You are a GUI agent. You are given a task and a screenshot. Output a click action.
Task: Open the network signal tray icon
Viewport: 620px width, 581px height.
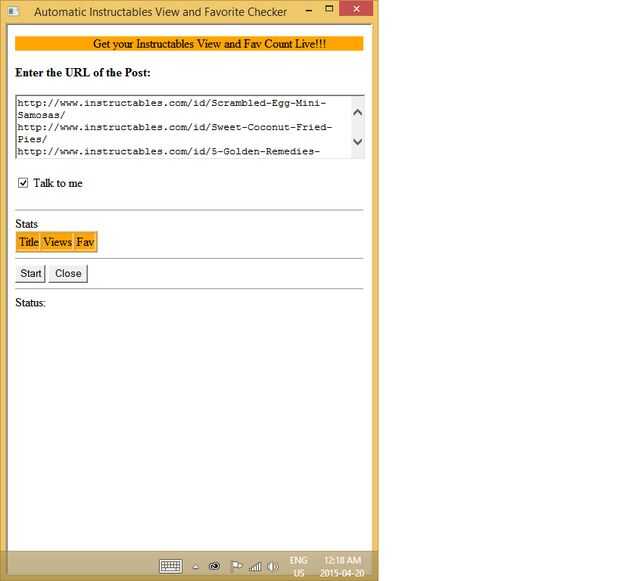tap(255, 567)
